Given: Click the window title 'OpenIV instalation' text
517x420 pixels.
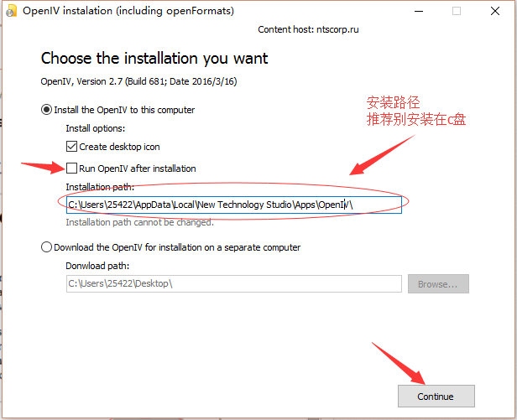Looking at the screenshot, I should click(x=128, y=11).
